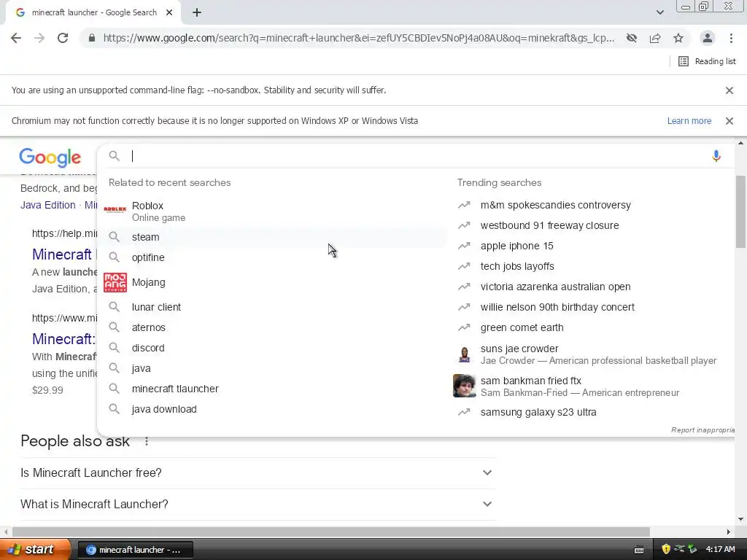Click Jae Crowder thumbnail photo
Screen dimensions: 747x560
(465, 355)
